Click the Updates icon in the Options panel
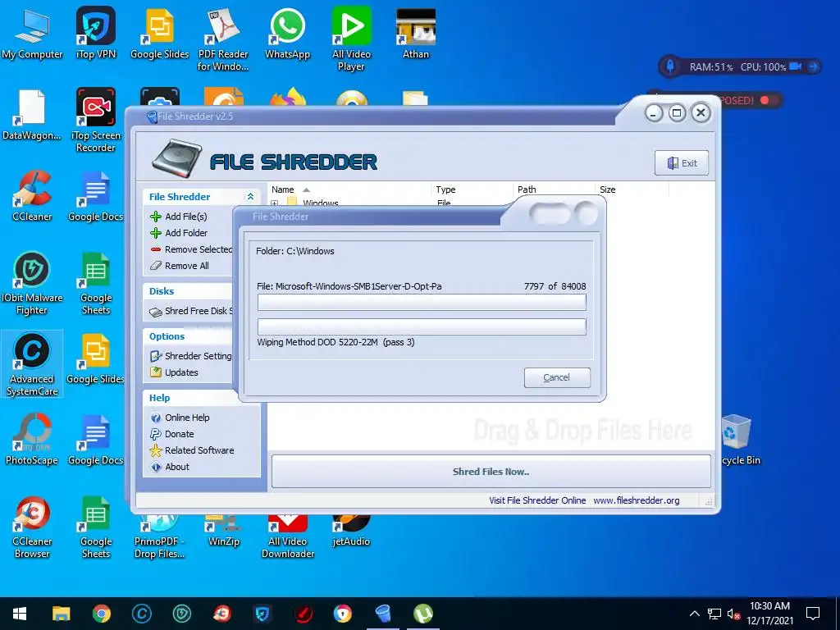The width and height of the screenshot is (840, 630). (x=156, y=372)
